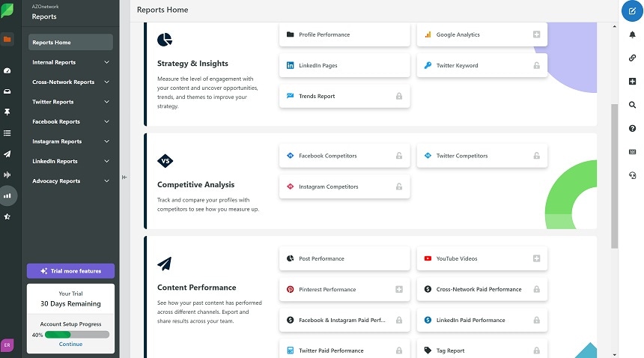The image size is (644, 358).
Task: Click scrollbar down arrow
Action: [x=614, y=354]
